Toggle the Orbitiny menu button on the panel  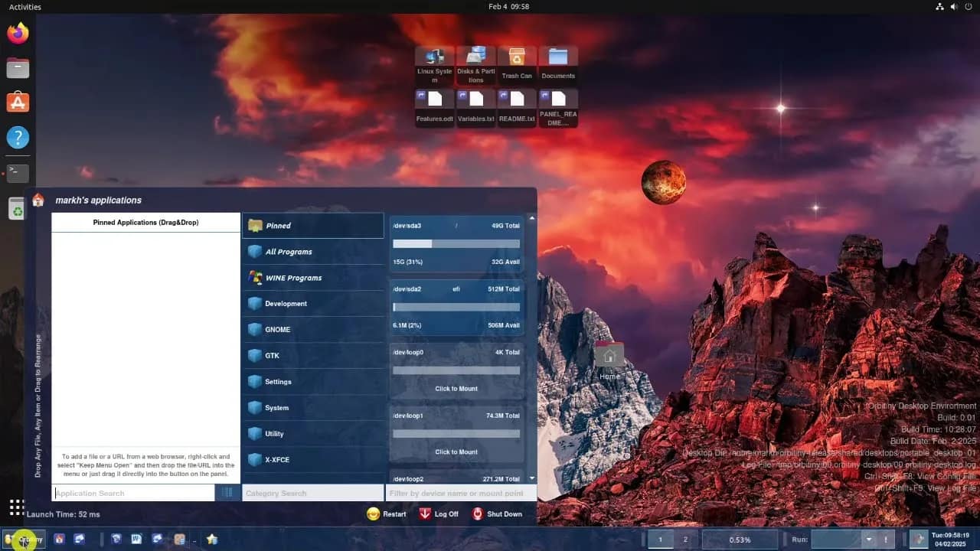tap(24, 540)
